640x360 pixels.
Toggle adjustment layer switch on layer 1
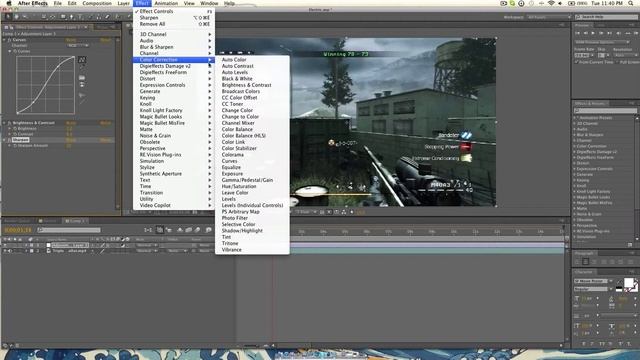click(123, 245)
